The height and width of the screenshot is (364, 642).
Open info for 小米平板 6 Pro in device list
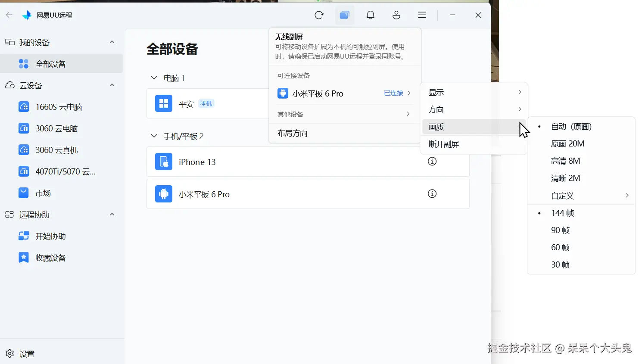[432, 193]
